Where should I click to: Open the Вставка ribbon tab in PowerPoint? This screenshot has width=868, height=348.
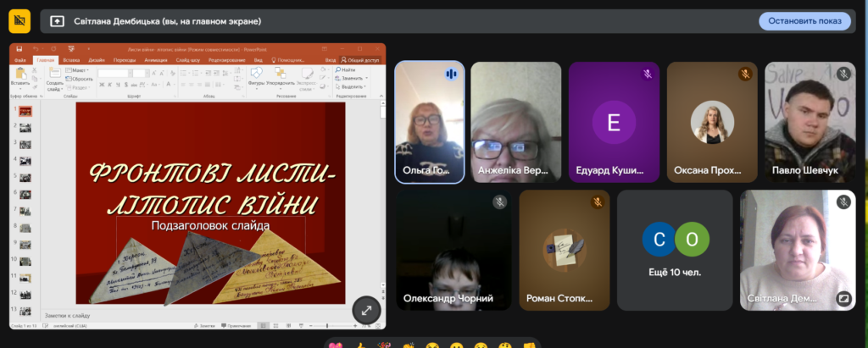pyautogui.click(x=71, y=60)
